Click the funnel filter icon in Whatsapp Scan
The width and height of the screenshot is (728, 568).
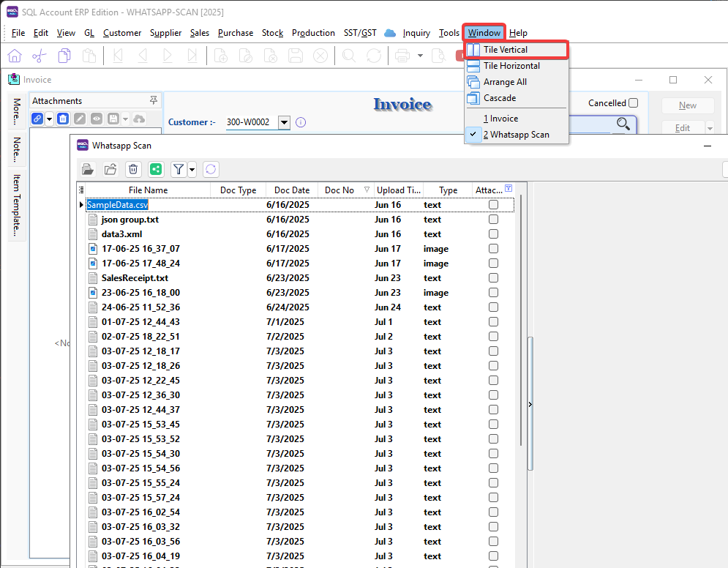(179, 169)
